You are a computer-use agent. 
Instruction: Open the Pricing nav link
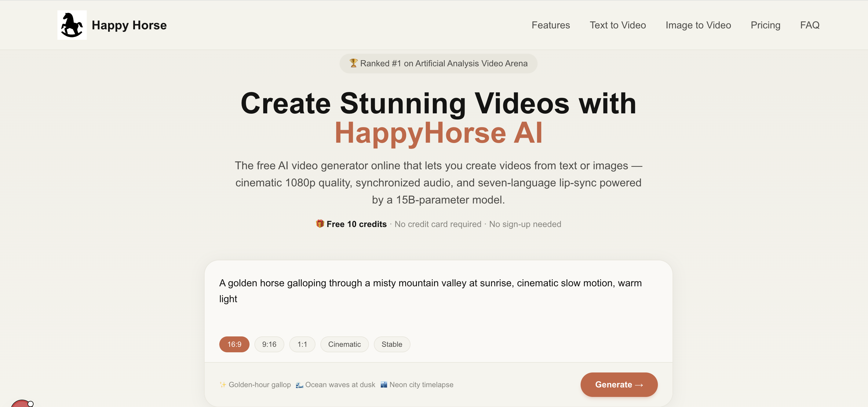point(765,25)
